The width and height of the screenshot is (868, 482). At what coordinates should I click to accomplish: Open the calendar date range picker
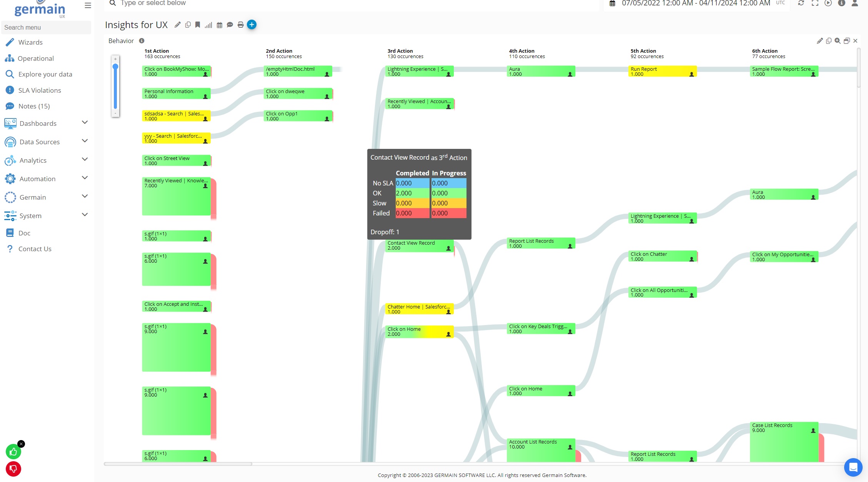(x=612, y=3)
